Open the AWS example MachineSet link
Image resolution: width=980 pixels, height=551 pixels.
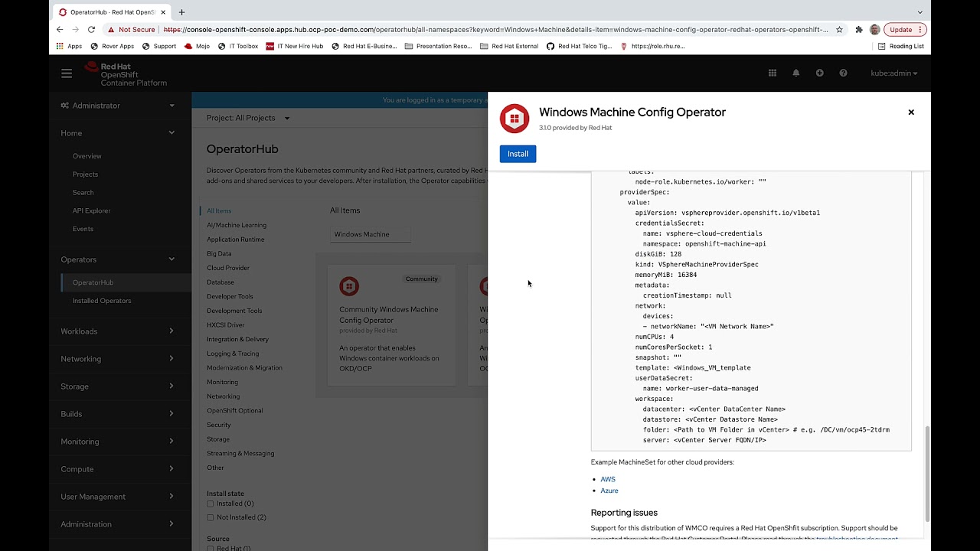[608, 479]
